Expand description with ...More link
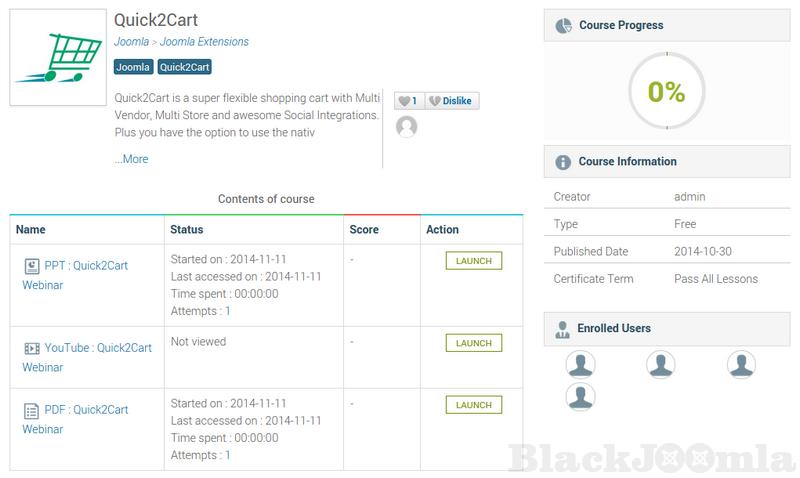Viewport: 800px width, 478px height. (131, 159)
